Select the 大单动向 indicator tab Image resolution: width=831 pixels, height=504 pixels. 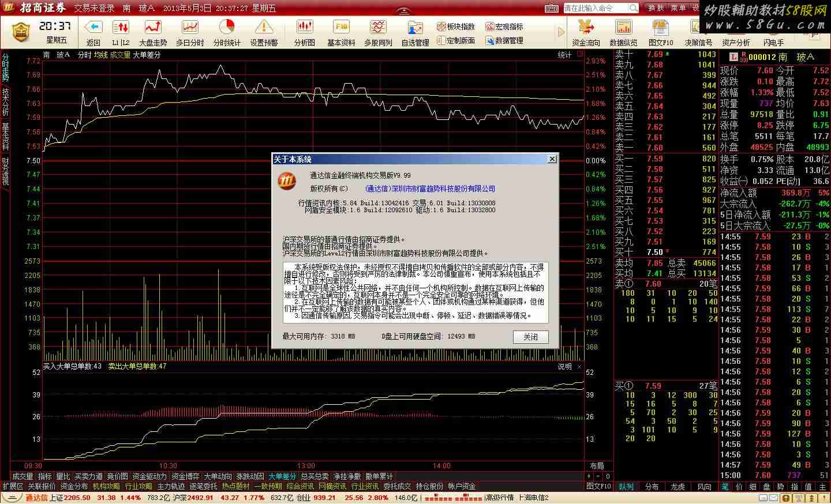pos(218,476)
